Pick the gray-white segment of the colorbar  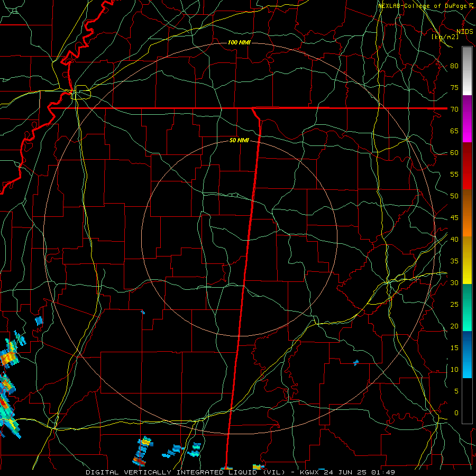pyautogui.click(x=467, y=71)
